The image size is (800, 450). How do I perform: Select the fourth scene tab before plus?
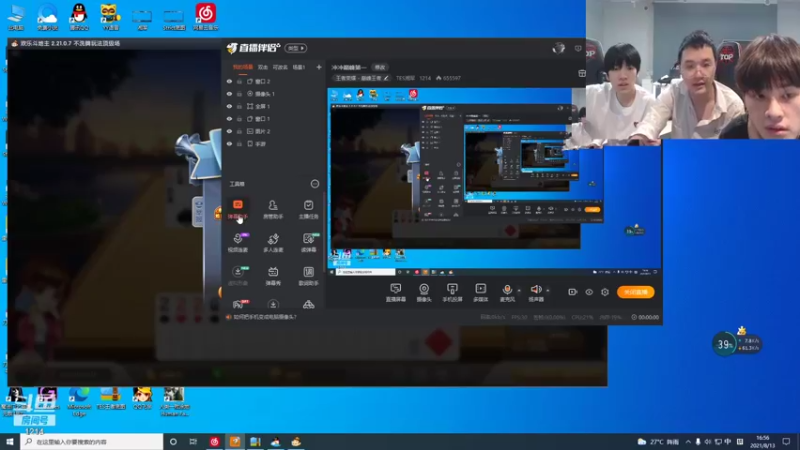click(299, 67)
